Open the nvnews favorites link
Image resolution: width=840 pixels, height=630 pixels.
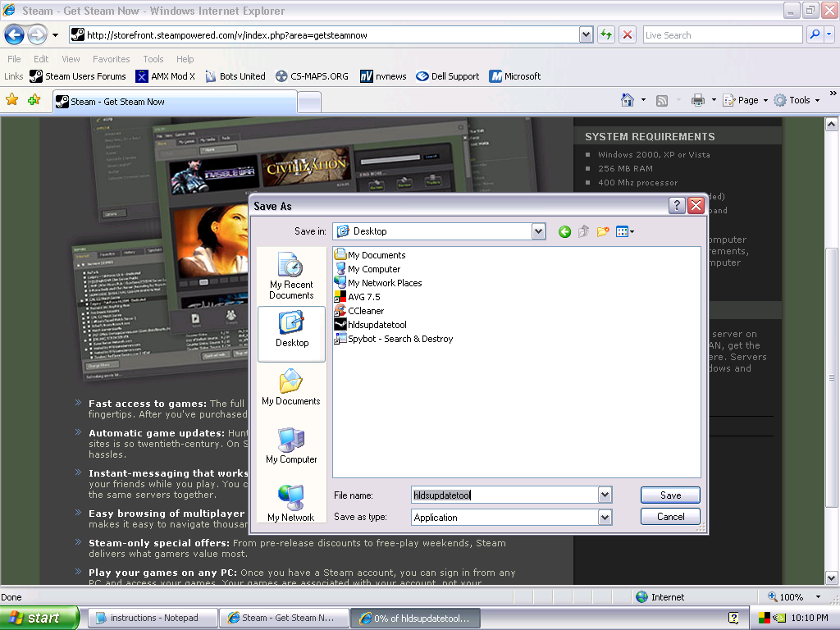(x=383, y=76)
